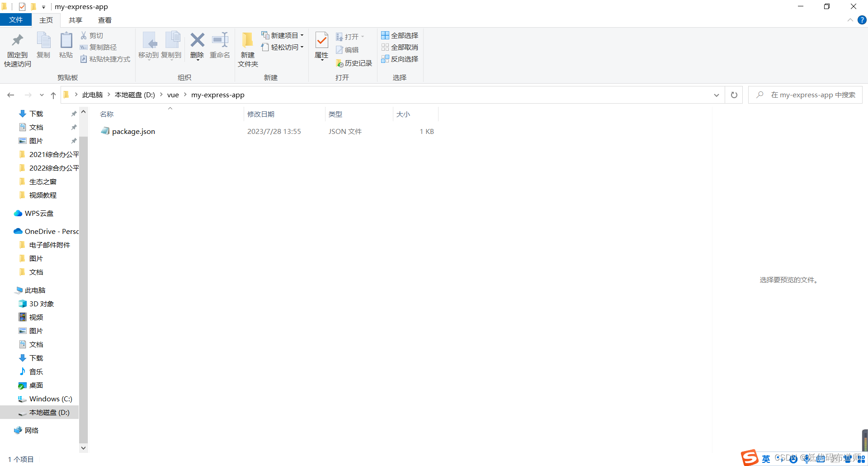Open the recent locations dropdown chevron

[42, 95]
